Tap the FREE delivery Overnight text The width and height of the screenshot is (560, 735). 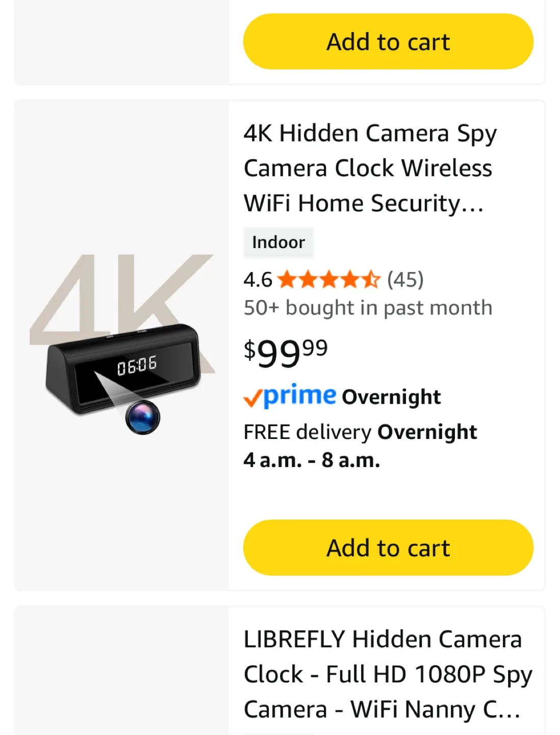360,432
